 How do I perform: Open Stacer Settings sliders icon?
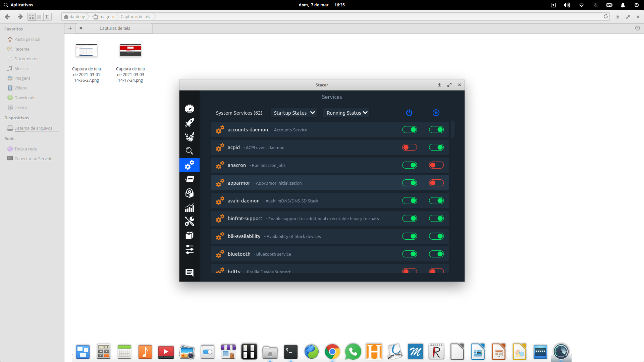click(190, 249)
